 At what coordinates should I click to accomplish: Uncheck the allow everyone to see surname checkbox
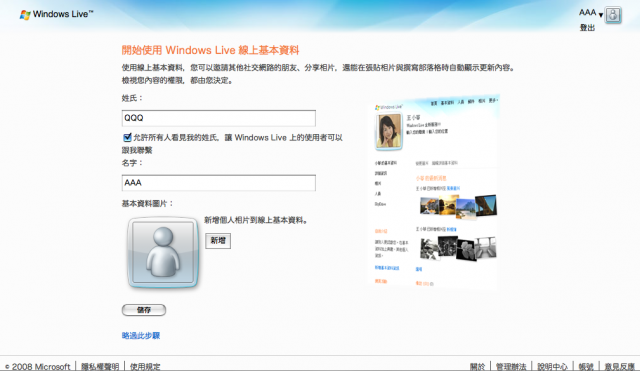127,138
